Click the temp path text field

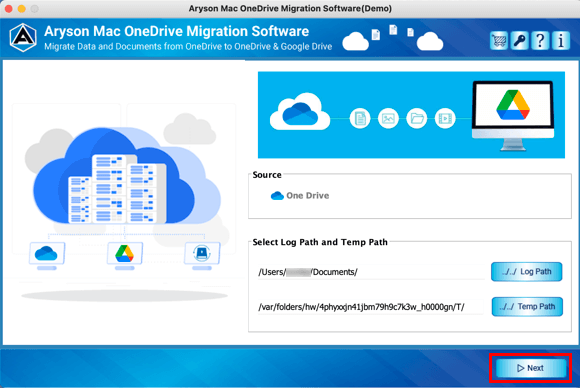(x=371, y=307)
